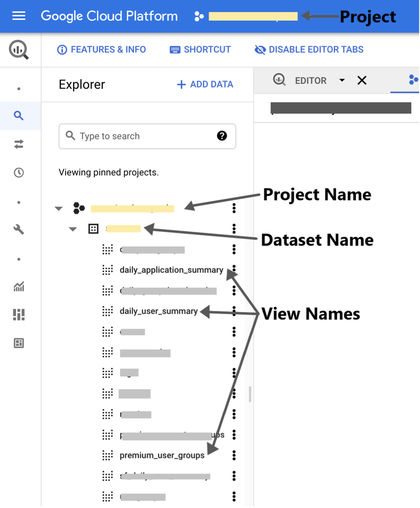The height and width of the screenshot is (508, 420).
Task: Open the hamburger navigation menu
Action: click(x=19, y=16)
